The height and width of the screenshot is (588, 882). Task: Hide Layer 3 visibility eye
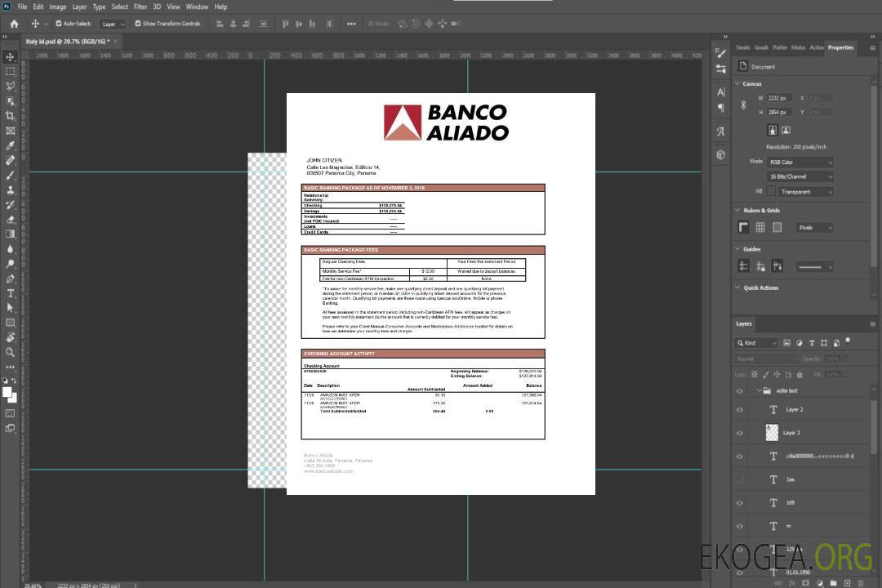point(740,434)
